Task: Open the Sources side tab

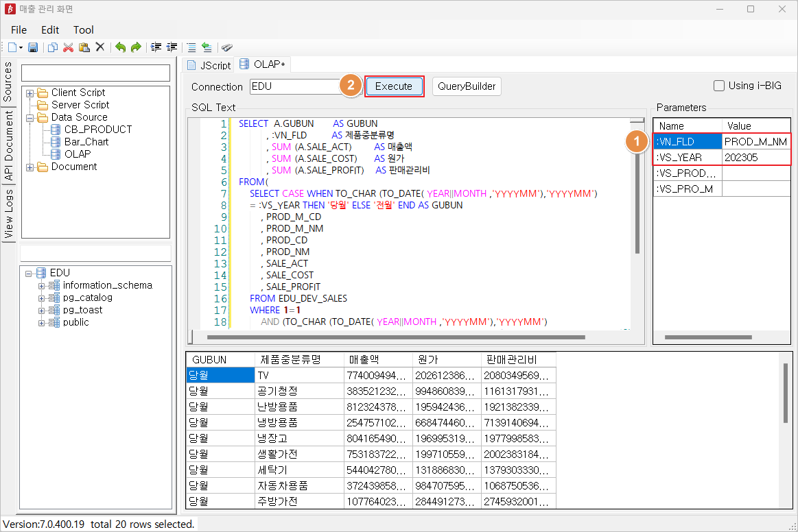Action: tap(8, 82)
